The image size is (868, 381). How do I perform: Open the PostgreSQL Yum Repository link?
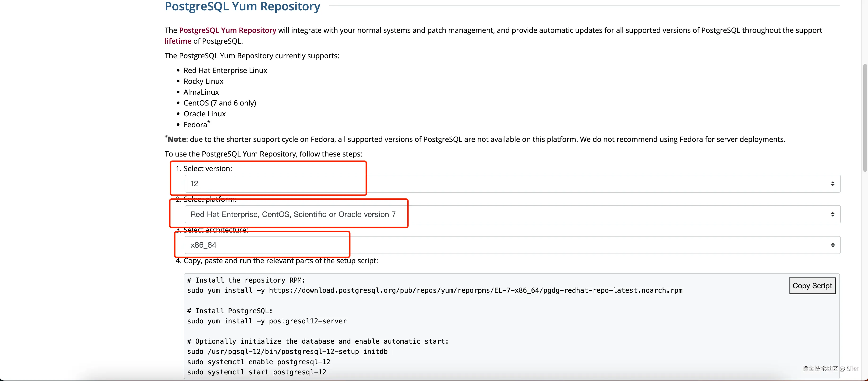tap(227, 30)
